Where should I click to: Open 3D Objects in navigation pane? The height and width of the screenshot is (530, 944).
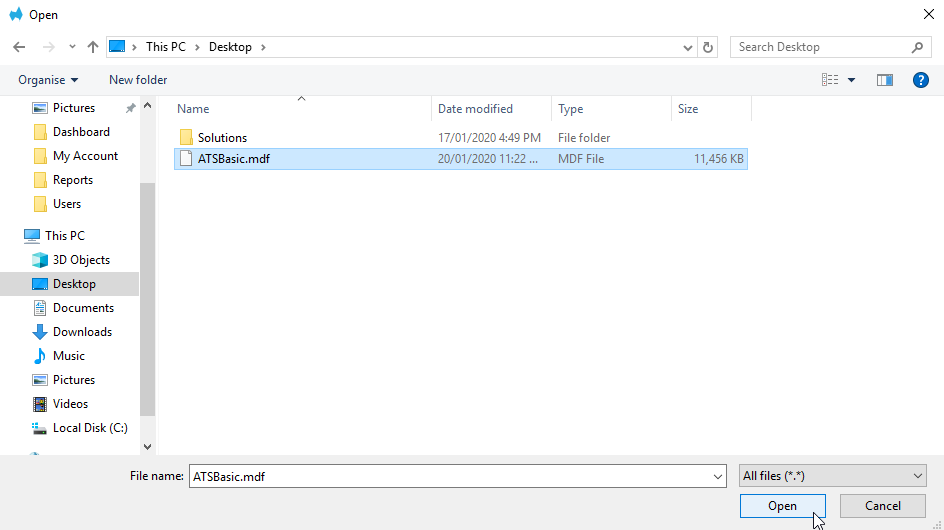81,260
